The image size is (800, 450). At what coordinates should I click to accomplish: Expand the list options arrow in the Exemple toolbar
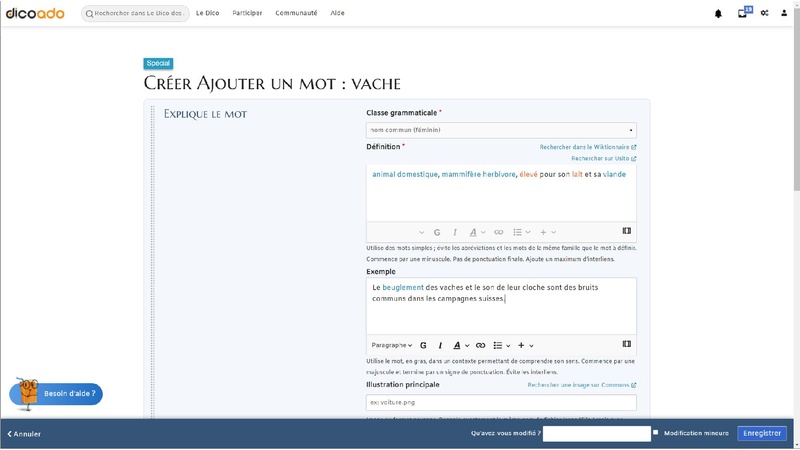(x=508, y=346)
